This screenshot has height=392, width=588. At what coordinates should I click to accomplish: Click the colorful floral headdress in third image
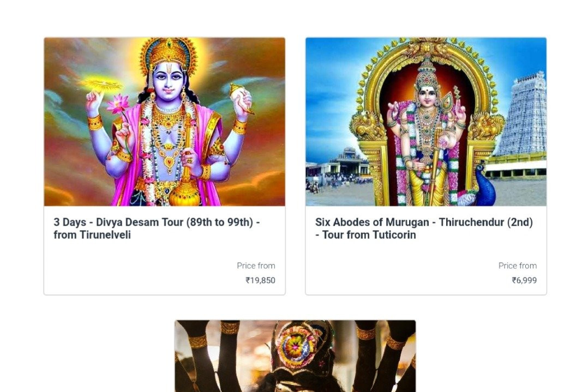(x=297, y=347)
